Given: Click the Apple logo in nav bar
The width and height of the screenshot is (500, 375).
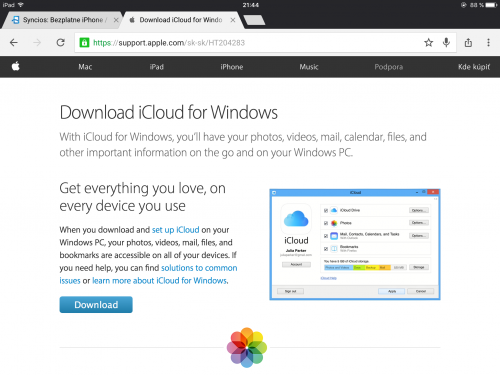Looking at the screenshot, I should click(x=16, y=66).
